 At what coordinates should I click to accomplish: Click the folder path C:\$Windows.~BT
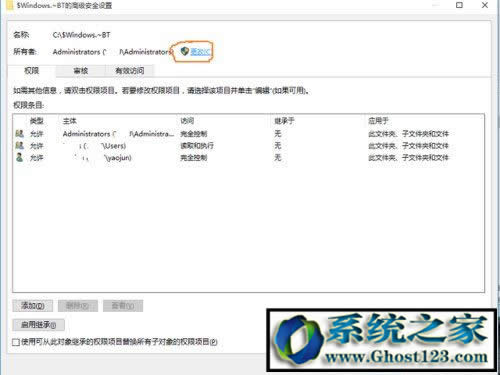coord(81,35)
